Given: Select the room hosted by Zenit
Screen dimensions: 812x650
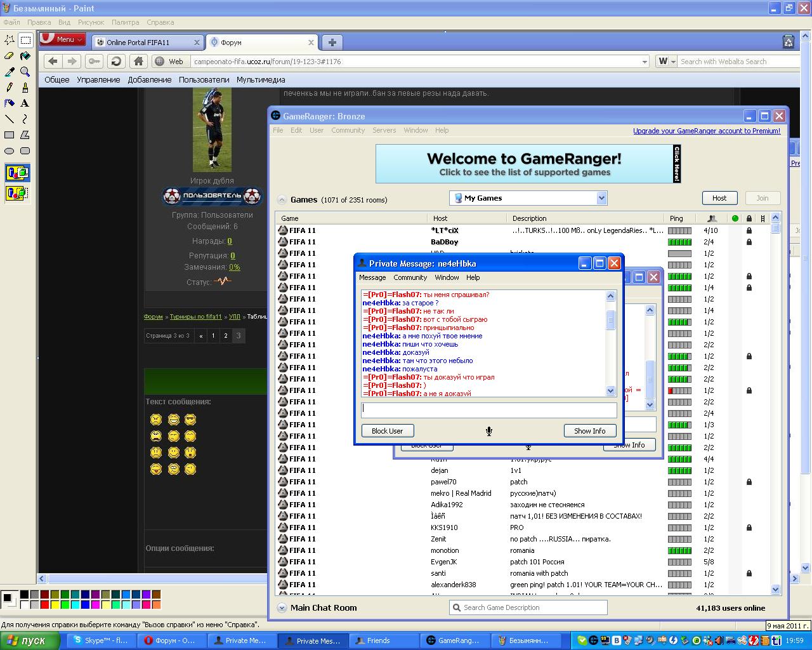Looking at the screenshot, I should coord(525,539).
